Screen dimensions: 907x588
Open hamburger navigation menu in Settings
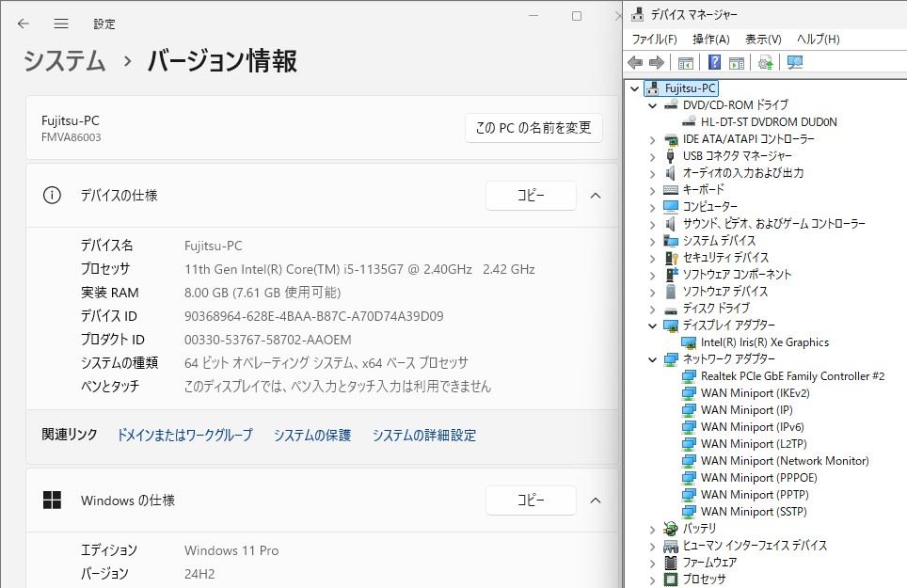point(61,24)
